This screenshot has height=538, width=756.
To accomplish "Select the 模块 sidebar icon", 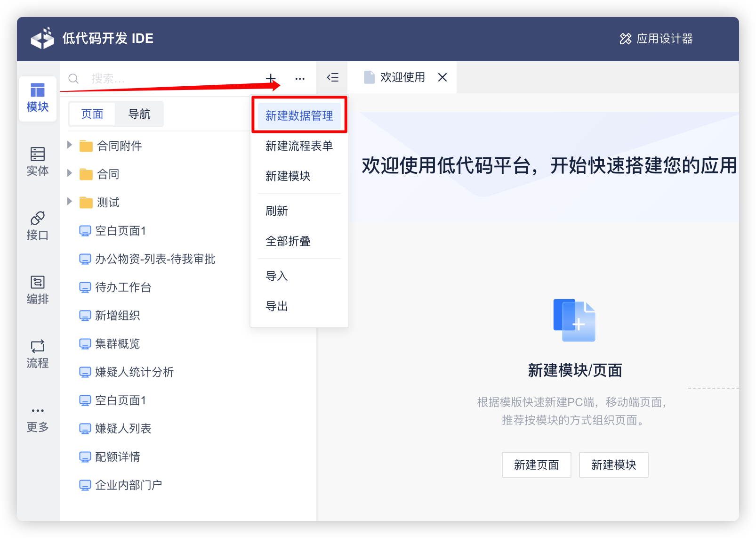I will pos(38,98).
